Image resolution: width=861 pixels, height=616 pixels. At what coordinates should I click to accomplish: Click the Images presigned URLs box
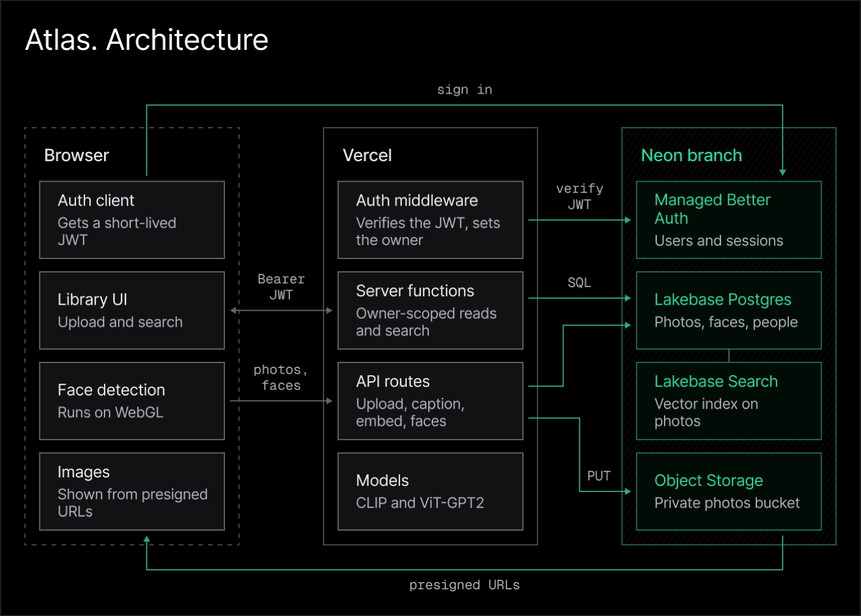tap(132, 491)
